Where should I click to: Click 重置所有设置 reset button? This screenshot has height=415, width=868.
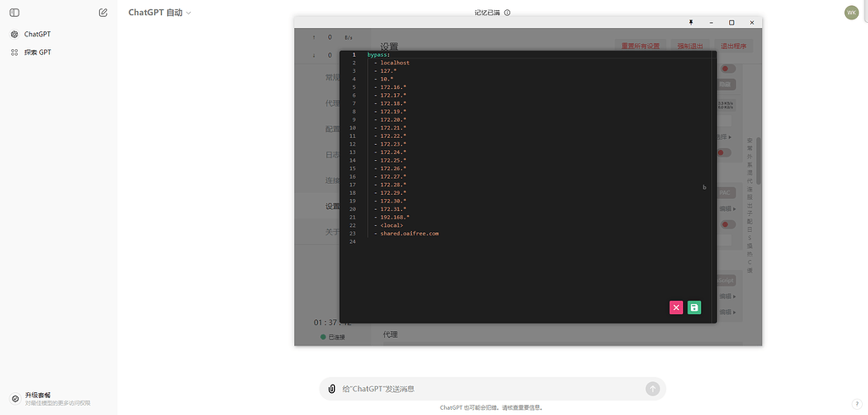pyautogui.click(x=640, y=46)
